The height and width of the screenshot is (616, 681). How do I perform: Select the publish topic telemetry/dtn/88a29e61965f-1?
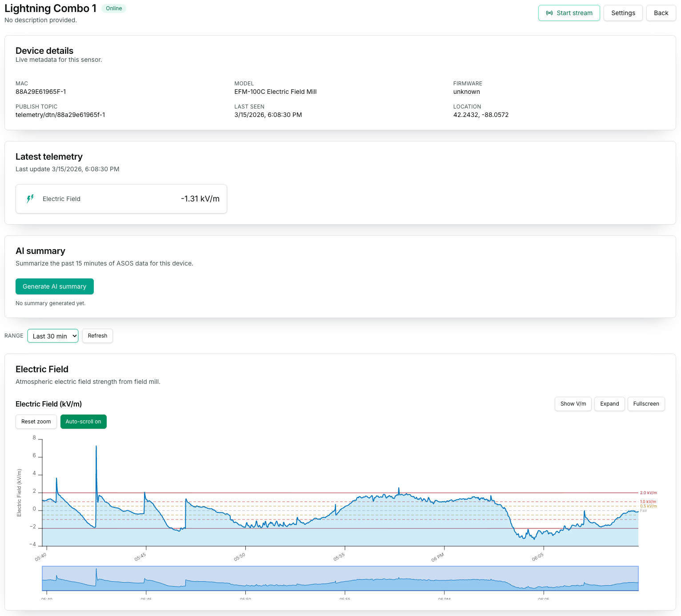(60, 115)
